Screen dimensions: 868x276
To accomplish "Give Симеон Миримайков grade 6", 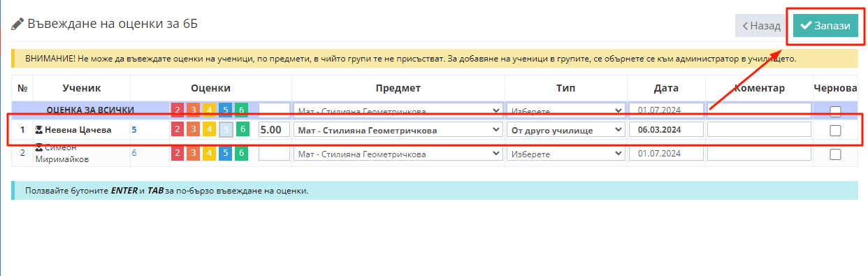I will [242, 153].
